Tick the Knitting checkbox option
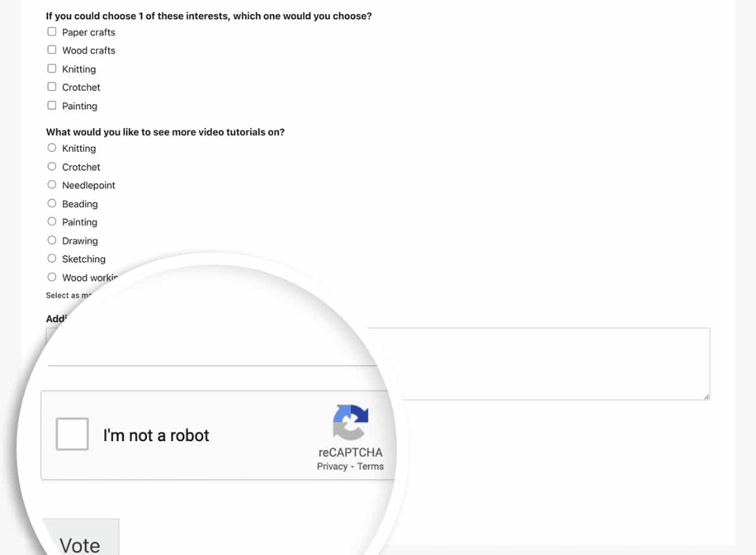The height and width of the screenshot is (555, 756). tap(51, 68)
